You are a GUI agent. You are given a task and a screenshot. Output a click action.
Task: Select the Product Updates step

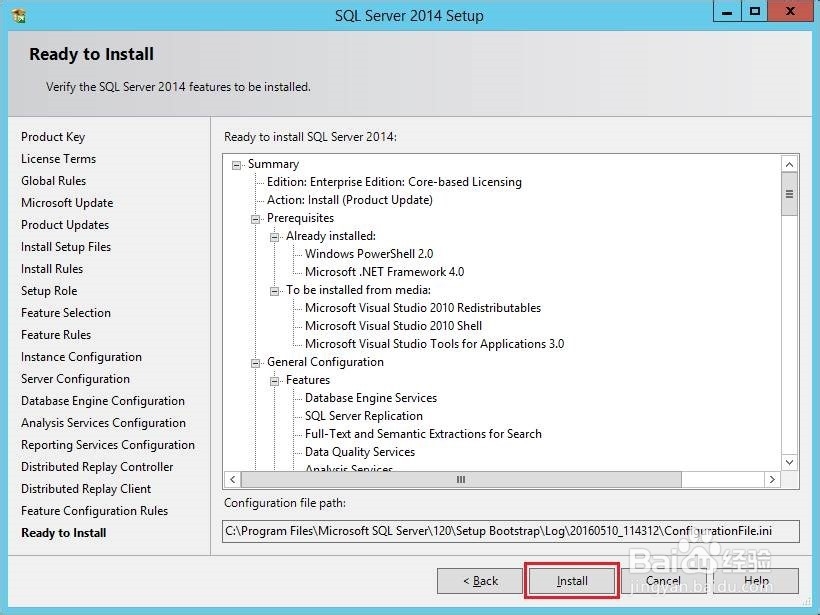click(65, 225)
